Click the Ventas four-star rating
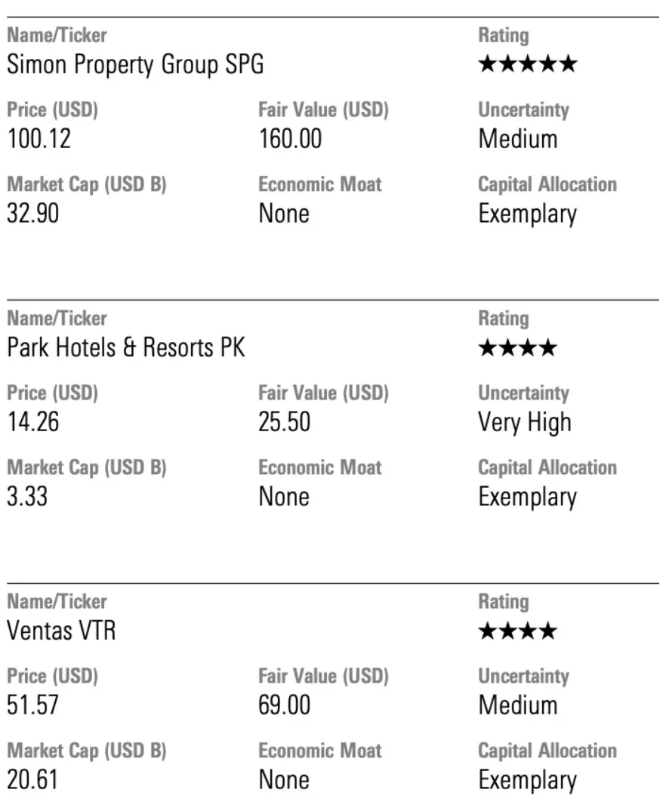 click(517, 631)
